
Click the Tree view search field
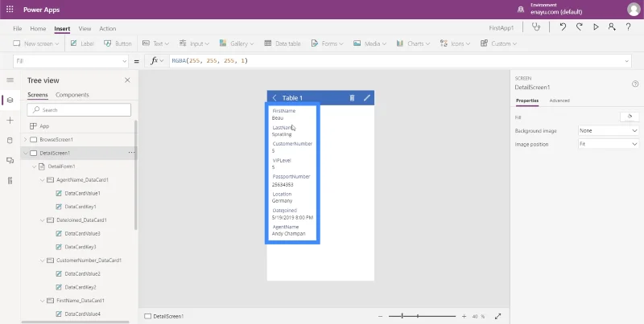(79, 110)
